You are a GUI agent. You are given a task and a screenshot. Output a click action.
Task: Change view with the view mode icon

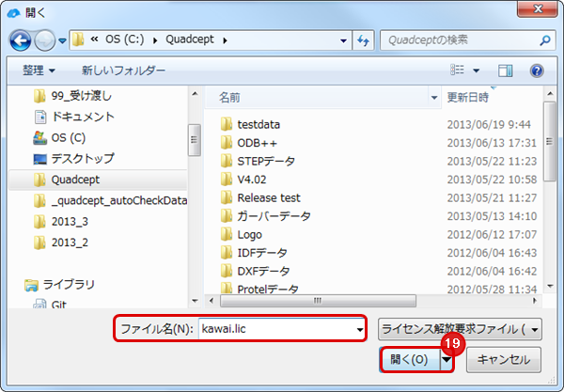click(457, 70)
